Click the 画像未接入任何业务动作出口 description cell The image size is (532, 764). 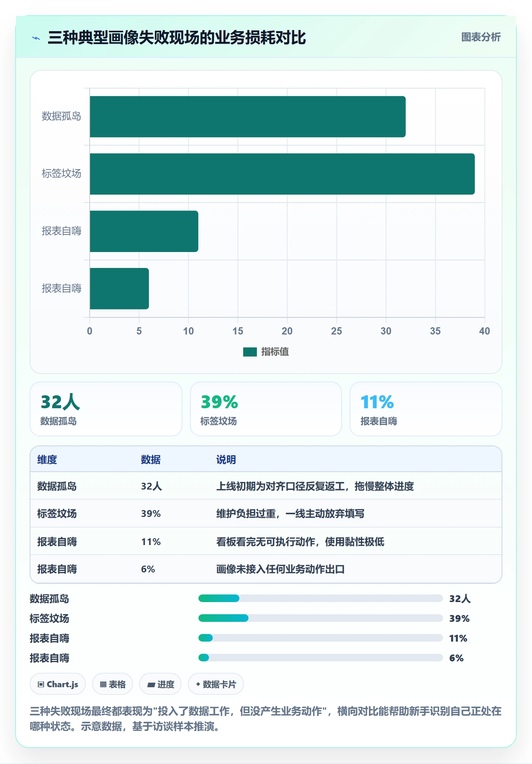click(x=280, y=569)
